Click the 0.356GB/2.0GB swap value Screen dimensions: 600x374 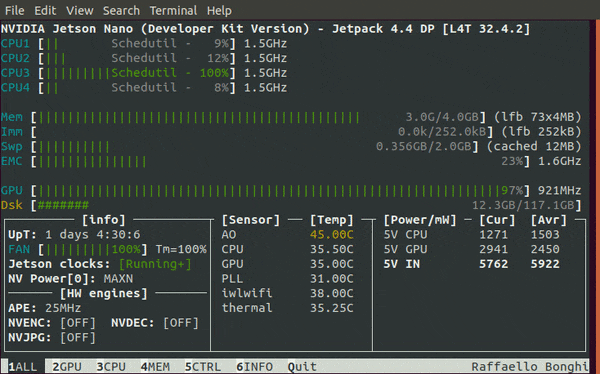[424, 146]
